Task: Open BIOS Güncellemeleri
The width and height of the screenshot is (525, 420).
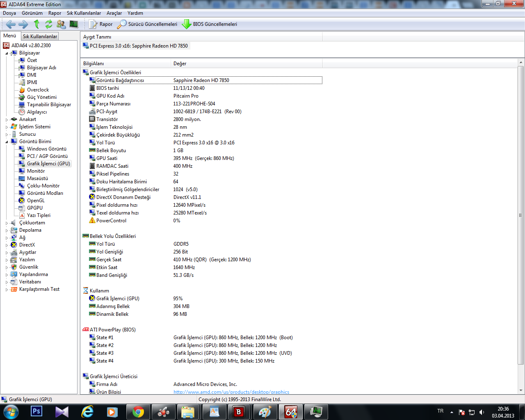Action: click(210, 24)
